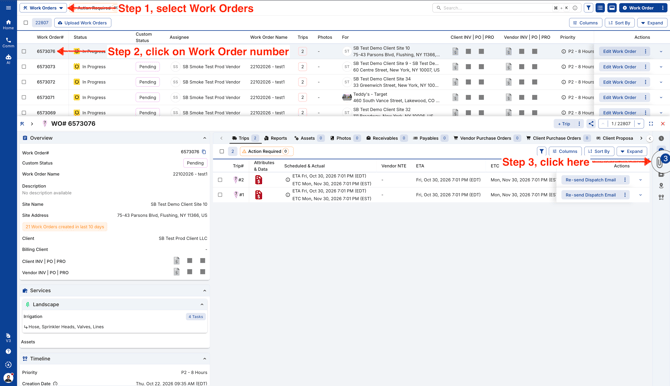
Task: Check the box for work order 6573073
Action: pyautogui.click(x=24, y=67)
